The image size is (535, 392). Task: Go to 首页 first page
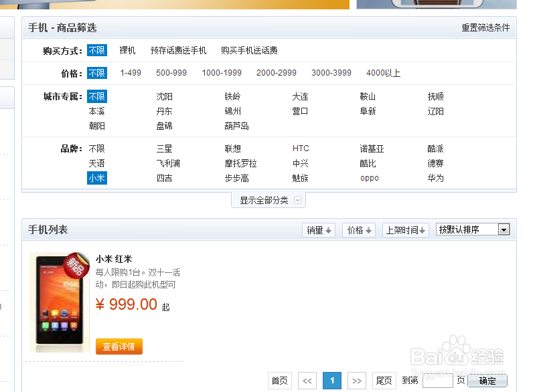click(280, 381)
